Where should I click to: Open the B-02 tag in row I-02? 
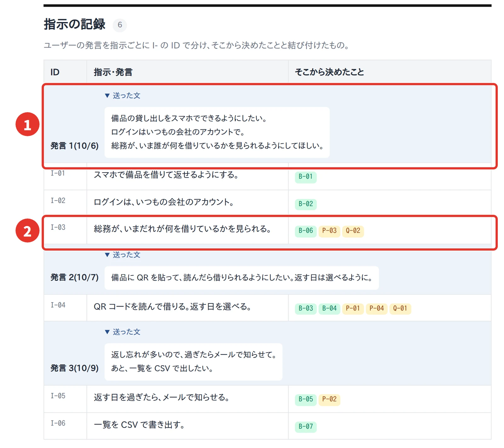tap(306, 204)
